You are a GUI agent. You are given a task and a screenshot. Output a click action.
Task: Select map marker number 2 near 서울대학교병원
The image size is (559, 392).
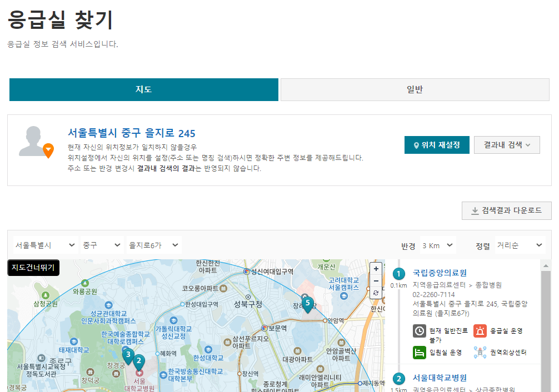138,361
